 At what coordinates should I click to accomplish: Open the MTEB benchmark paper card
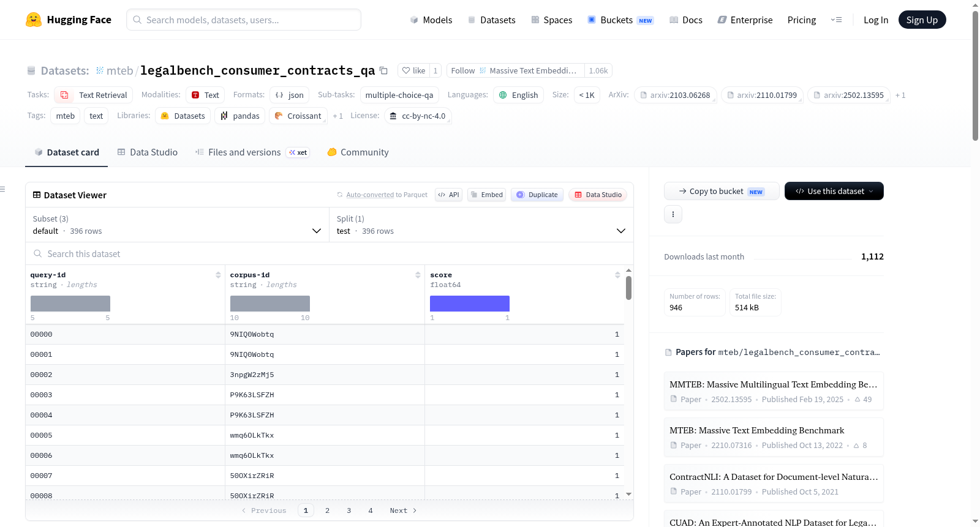774,437
